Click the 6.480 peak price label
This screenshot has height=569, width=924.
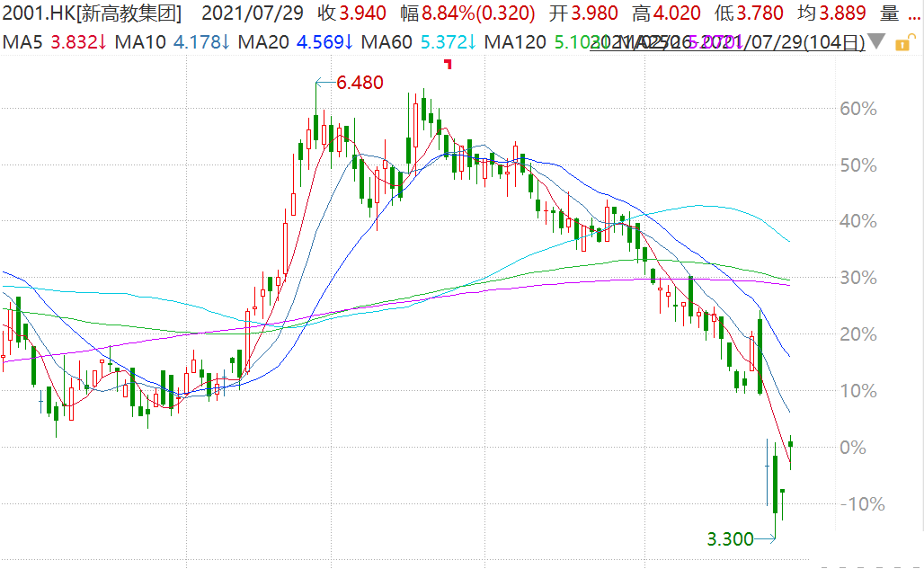coord(360,83)
